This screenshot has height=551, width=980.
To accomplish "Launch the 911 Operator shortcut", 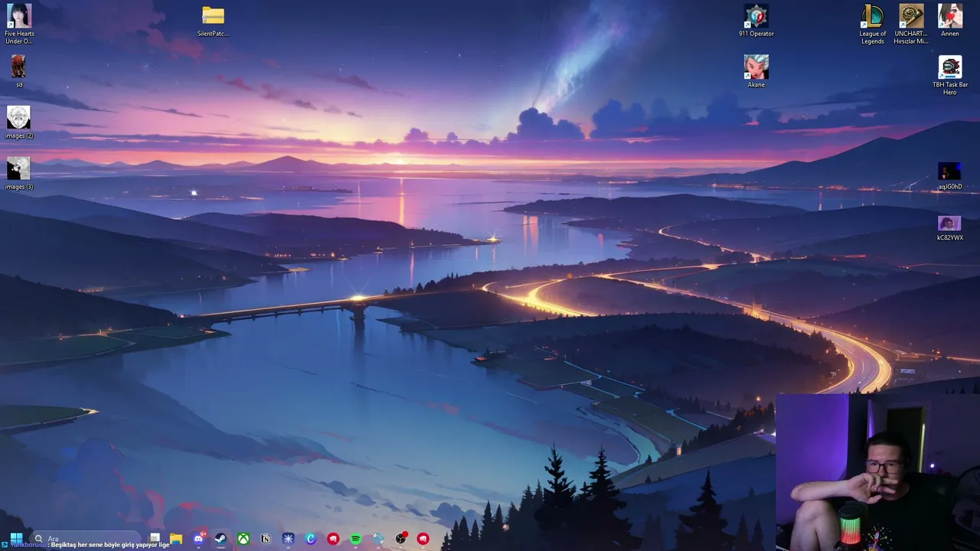I will (x=756, y=21).
